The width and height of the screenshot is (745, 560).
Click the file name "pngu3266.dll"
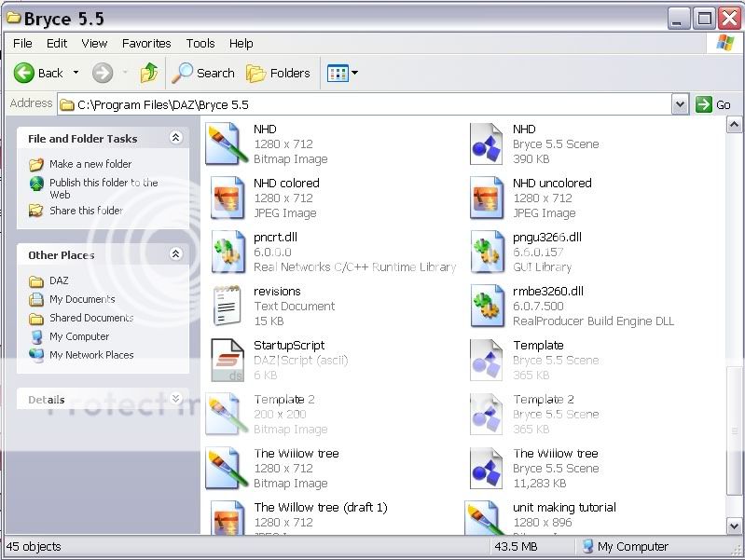click(547, 238)
